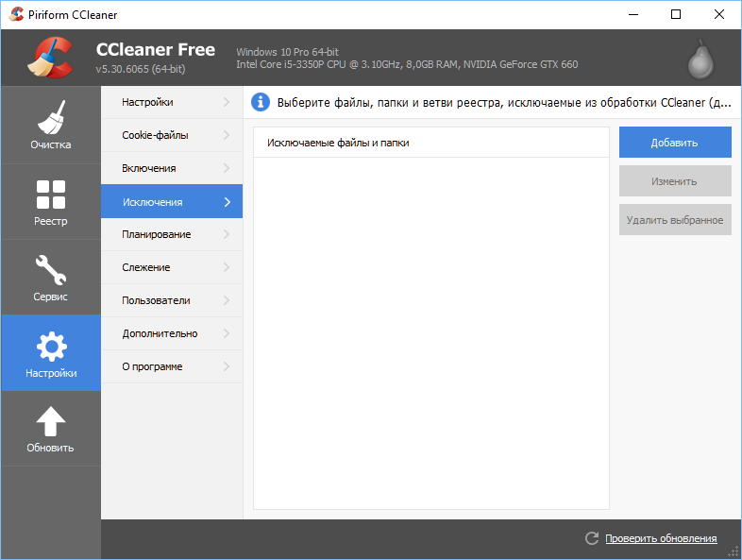
Task: Open О программе page
Action: pos(172,366)
